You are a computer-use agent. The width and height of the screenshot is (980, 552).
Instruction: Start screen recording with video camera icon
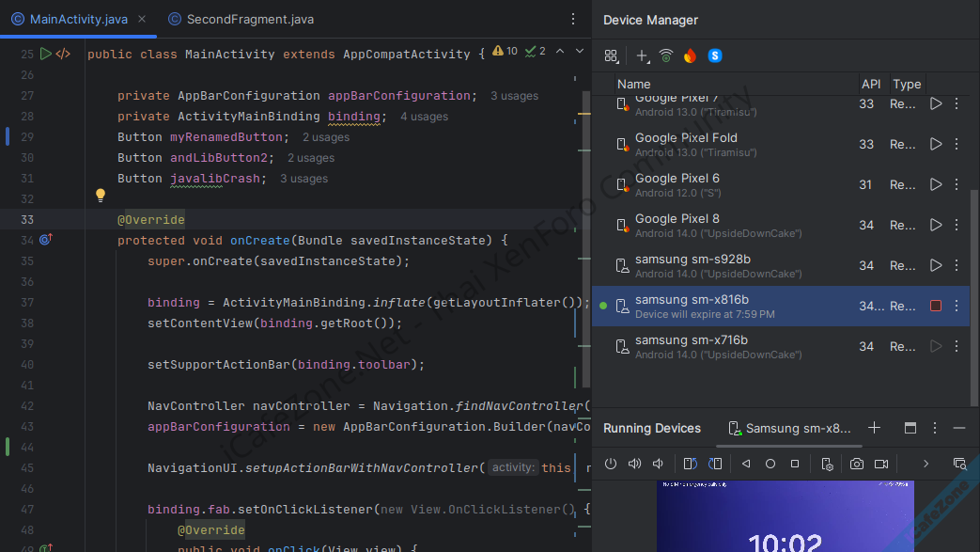[881, 464]
